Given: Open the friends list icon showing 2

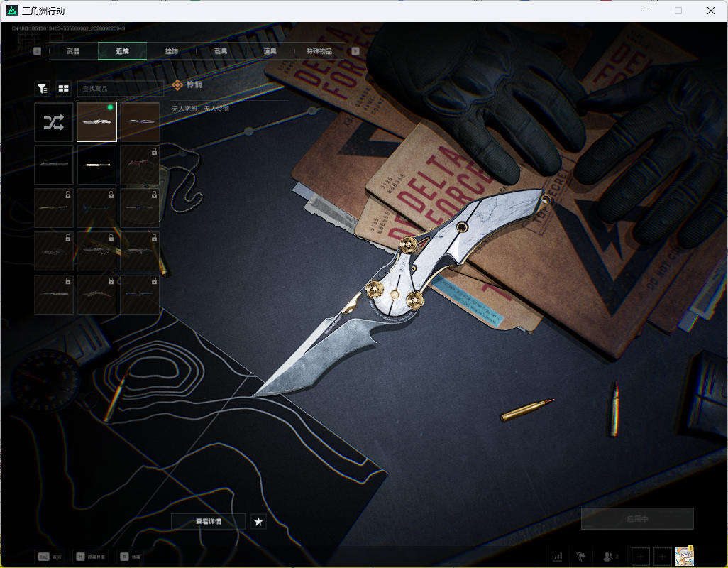Looking at the screenshot, I should 610,557.
